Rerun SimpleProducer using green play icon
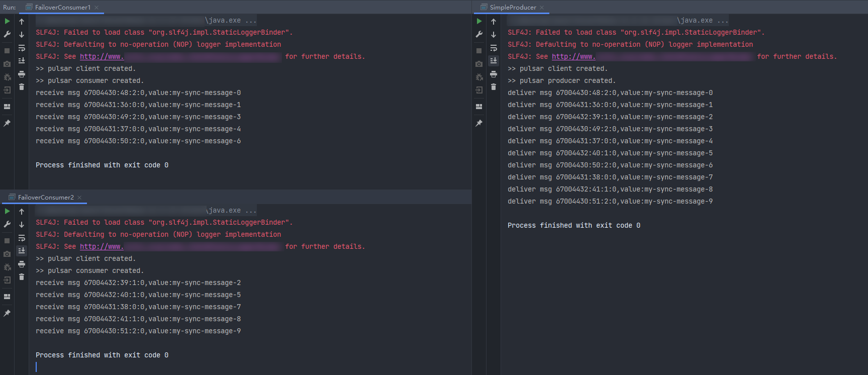This screenshot has width=868, height=375. click(x=479, y=21)
